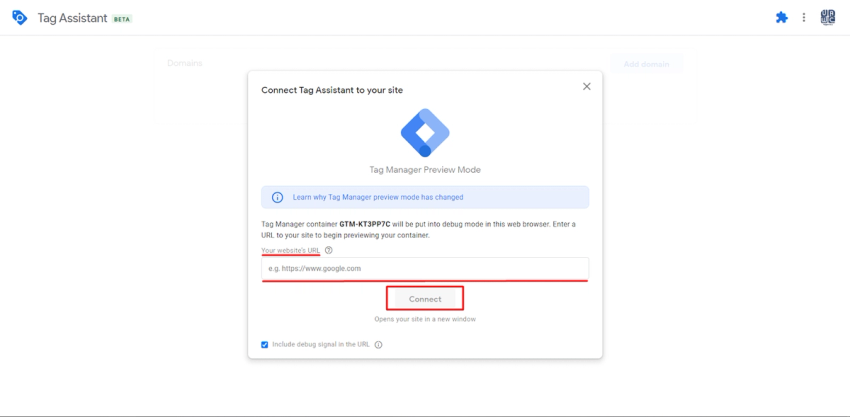
Task: Close the Connect Tag Assistant dialog
Action: (587, 87)
